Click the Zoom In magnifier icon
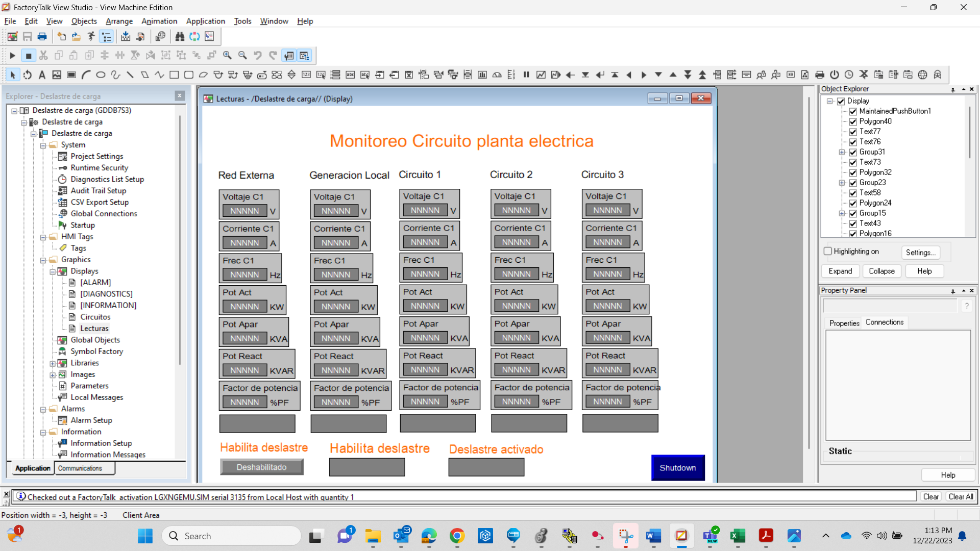Viewport: 980px width, 551px height. [x=227, y=56]
